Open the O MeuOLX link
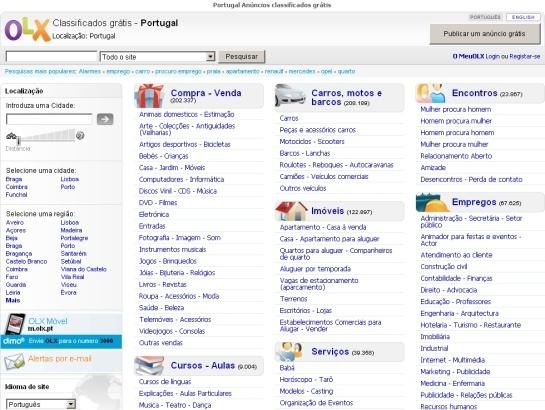Viewport: 545px width, 410px height. (468, 56)
